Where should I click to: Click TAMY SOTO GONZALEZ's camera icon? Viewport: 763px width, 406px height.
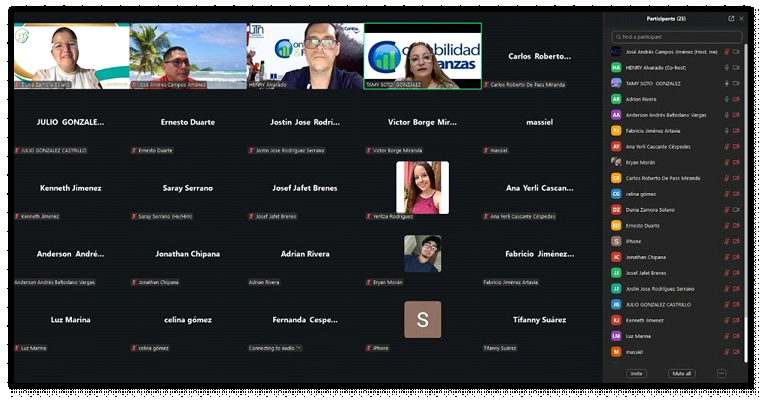click(x=737, y=83)
